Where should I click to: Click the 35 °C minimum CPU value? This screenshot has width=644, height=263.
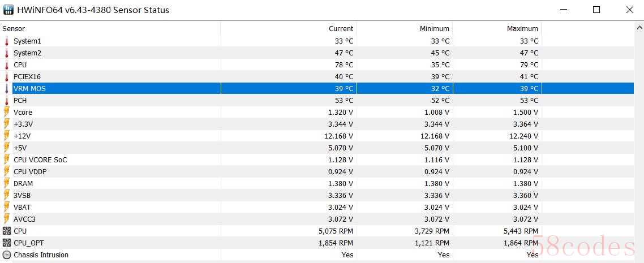pyautogui.click(x=440, y=65)
